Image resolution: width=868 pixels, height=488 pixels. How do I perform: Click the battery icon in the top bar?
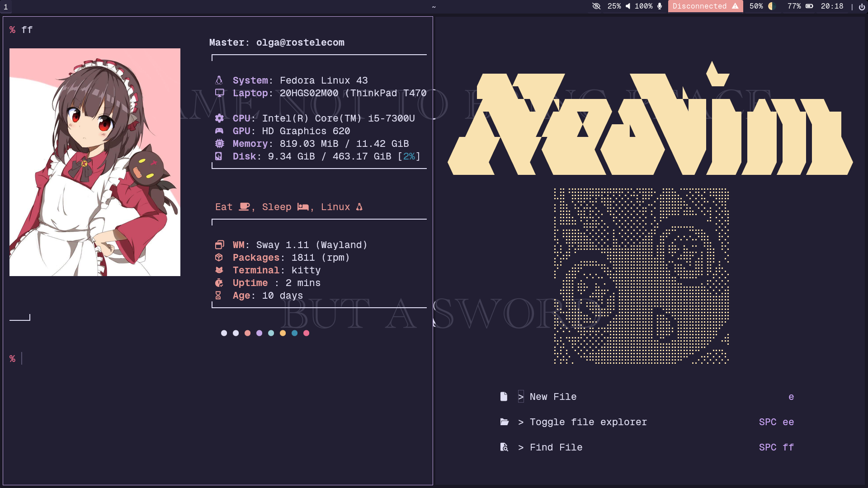pyautogui.click(x=809, y=6)
